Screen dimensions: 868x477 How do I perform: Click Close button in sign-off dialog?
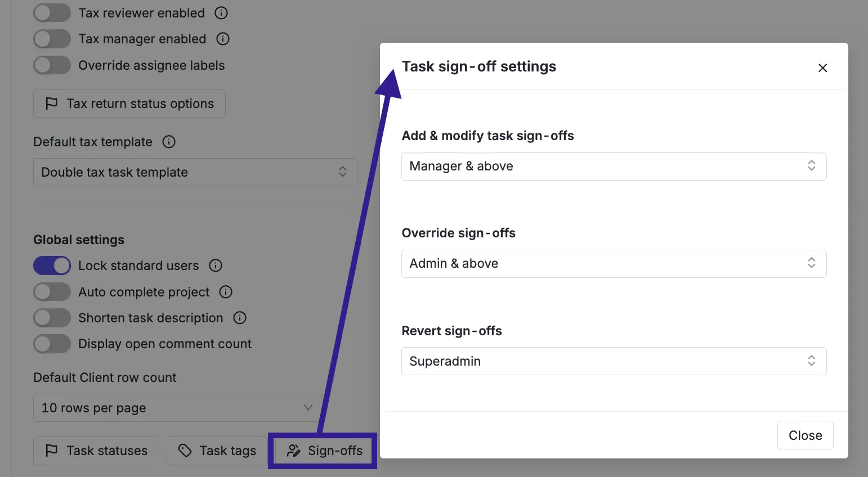[x=805, y=435]
